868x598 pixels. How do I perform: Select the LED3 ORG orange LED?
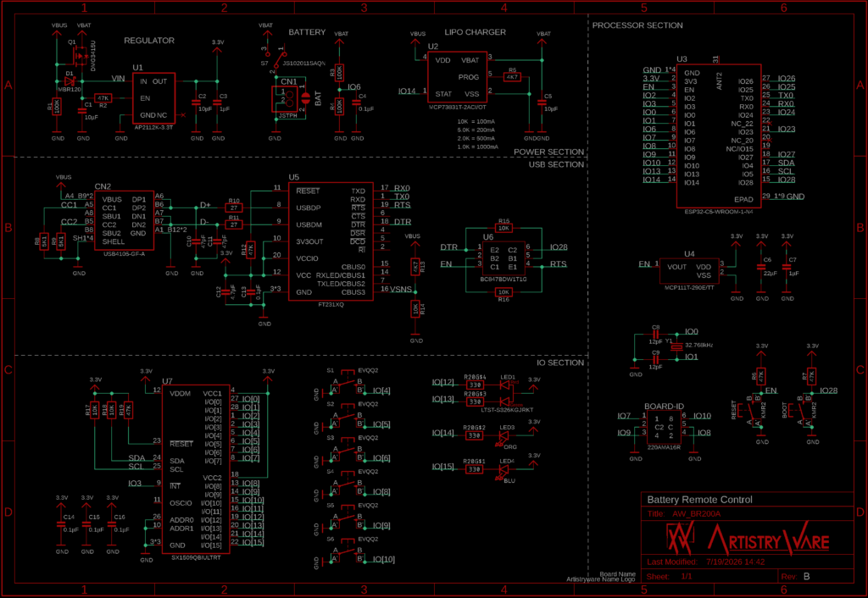click(x=504, y=436)
